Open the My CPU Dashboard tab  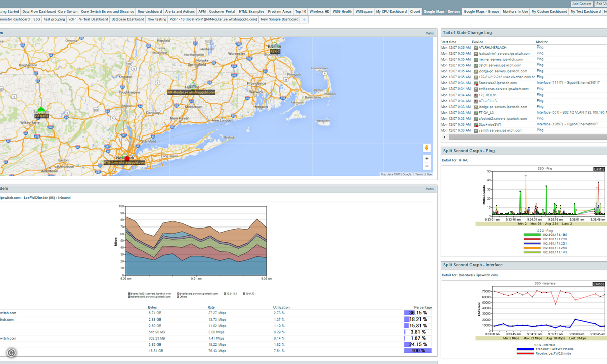[x=391, y=11]
